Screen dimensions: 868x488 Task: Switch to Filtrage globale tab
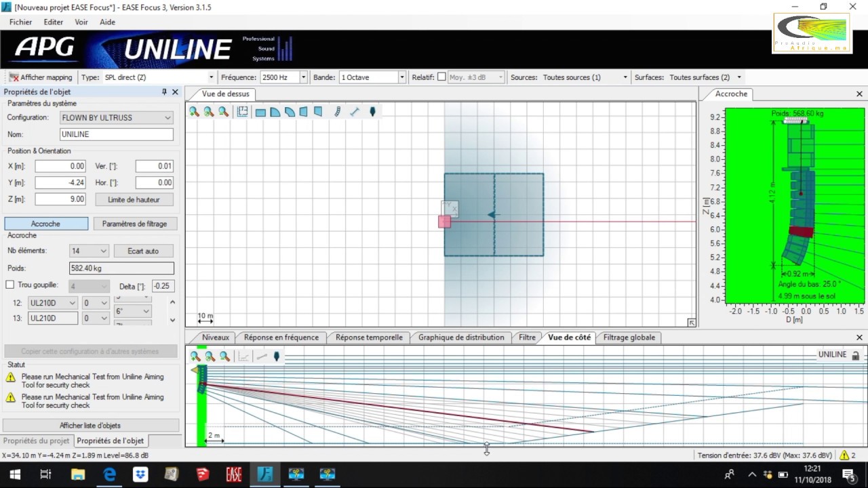coord(629,337)
